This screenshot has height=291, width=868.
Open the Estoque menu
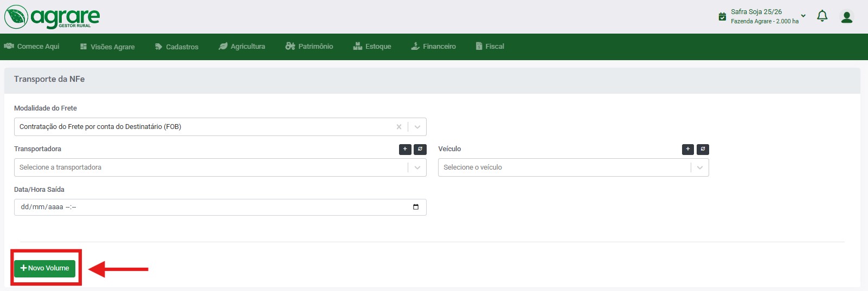(372, 47)
